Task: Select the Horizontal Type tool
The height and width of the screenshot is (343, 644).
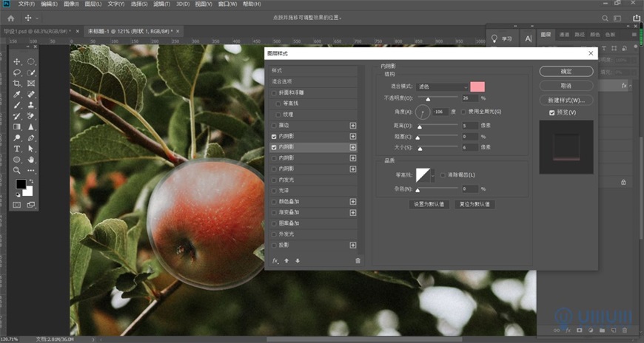Action: 17,149
